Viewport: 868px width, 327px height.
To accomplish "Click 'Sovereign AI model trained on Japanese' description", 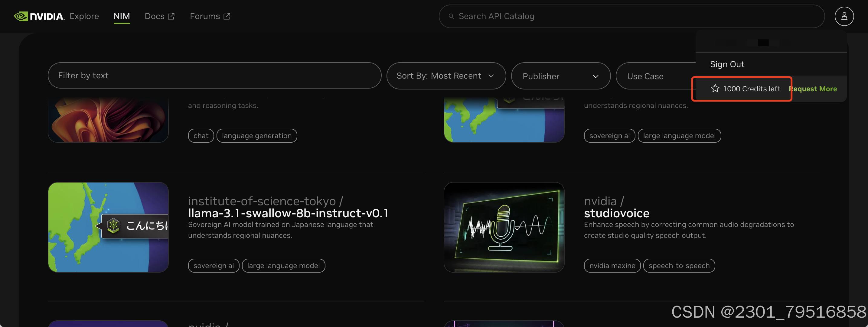I will click(x=280, y=230).
